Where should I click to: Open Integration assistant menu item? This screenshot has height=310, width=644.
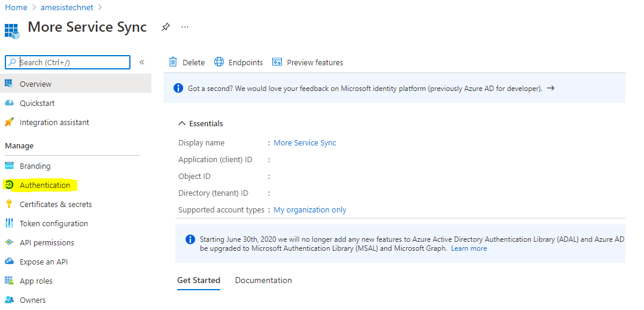pyautogui.click(x=75, y=122)
